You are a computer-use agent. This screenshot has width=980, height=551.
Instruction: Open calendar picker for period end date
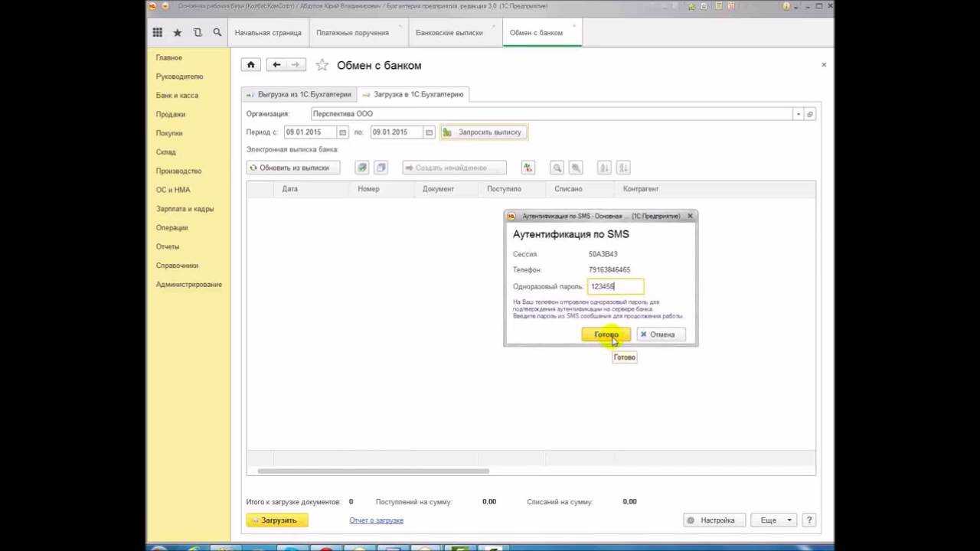coord(430,132)
